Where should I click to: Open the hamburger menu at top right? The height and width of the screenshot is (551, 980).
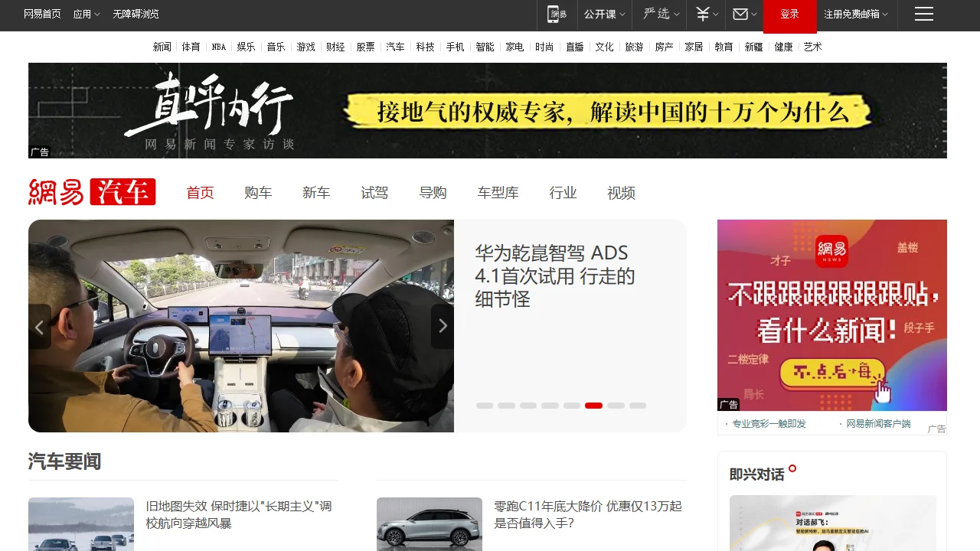pyautogui.click(x=924, y=14)
